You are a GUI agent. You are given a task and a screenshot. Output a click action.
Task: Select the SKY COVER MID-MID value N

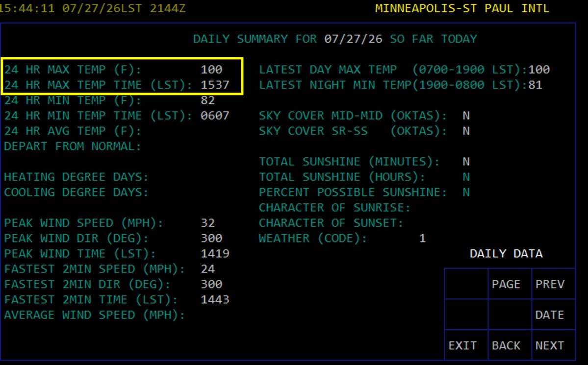(x=466, y=116)
